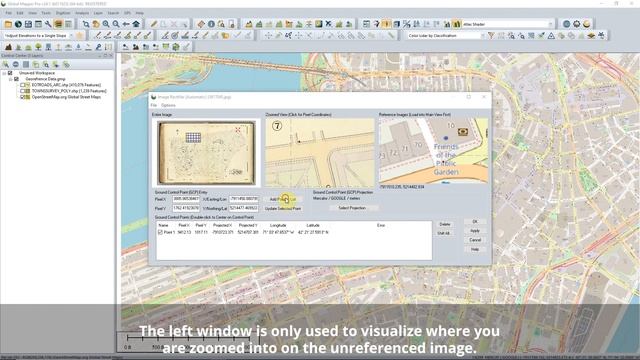Click the Delete control point button
The width and height of the screenshot is (640, 360).
tap(444, 224)
